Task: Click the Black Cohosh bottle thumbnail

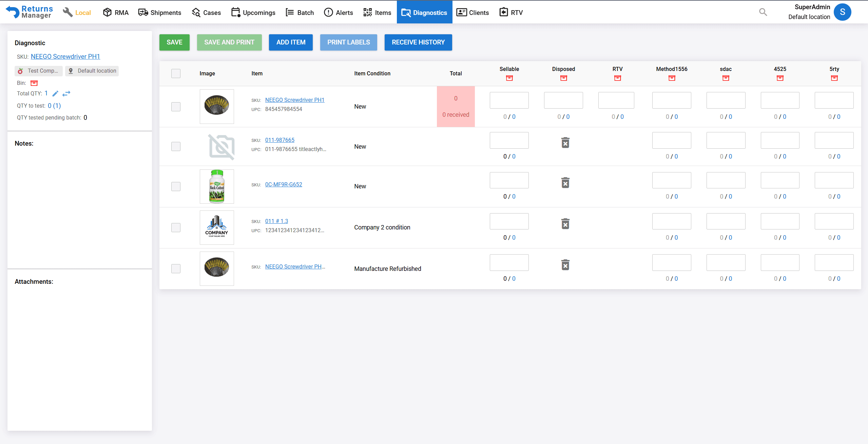Action: click(x=217, y=186)
